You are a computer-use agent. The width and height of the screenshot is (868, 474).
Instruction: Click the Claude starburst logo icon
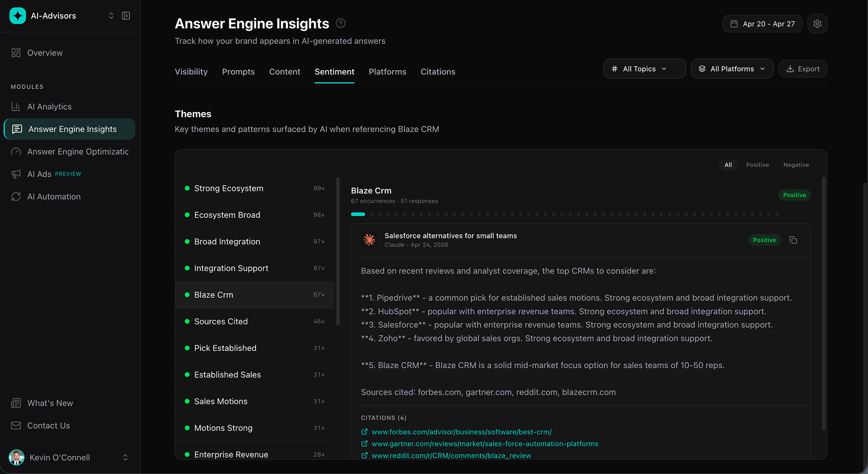pyautogui.click(x=369, y=240)
